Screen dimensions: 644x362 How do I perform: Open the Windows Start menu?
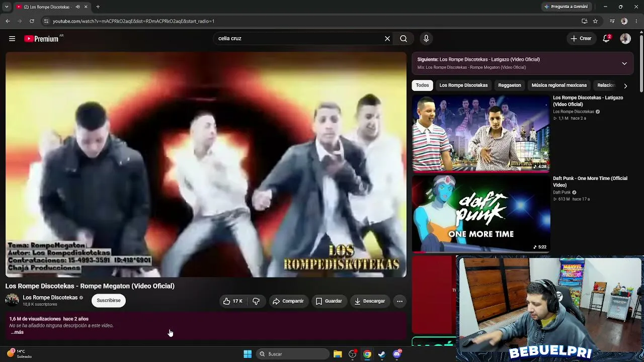point(248,354)
